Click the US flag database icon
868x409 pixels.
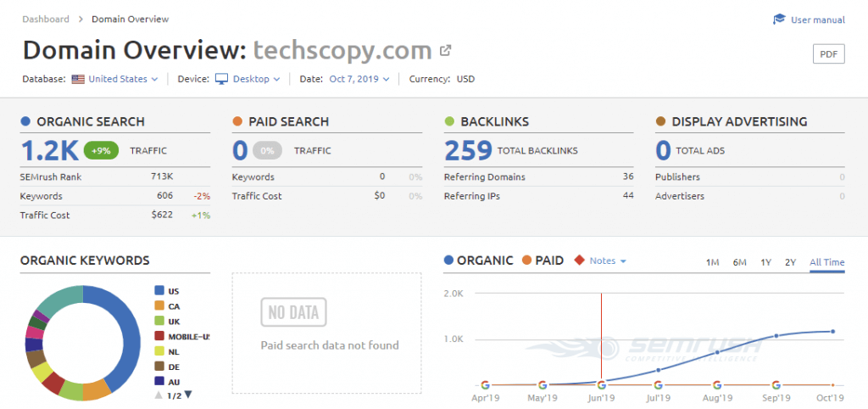78,79
